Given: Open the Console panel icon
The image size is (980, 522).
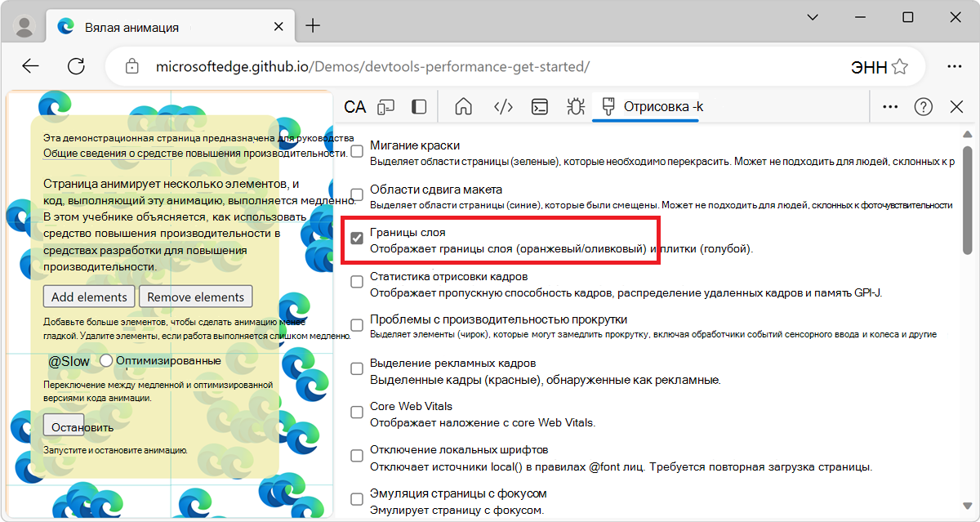Looking at the screenshot, I should (x=539, y=106).
